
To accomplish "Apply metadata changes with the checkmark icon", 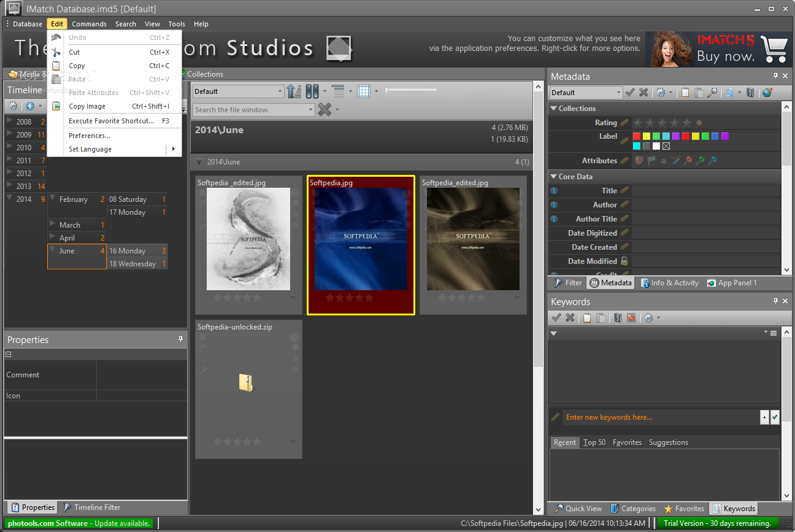I will click(x=630, y=92).
